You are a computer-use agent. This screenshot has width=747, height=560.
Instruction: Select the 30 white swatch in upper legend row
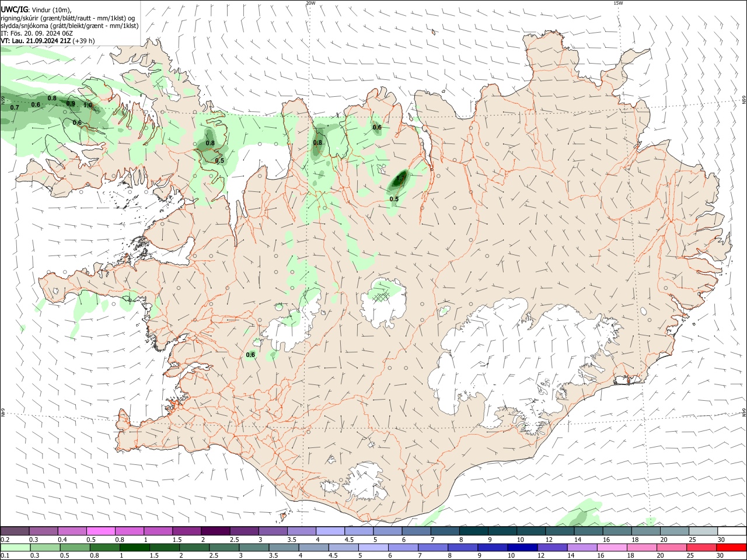point(732,531)
